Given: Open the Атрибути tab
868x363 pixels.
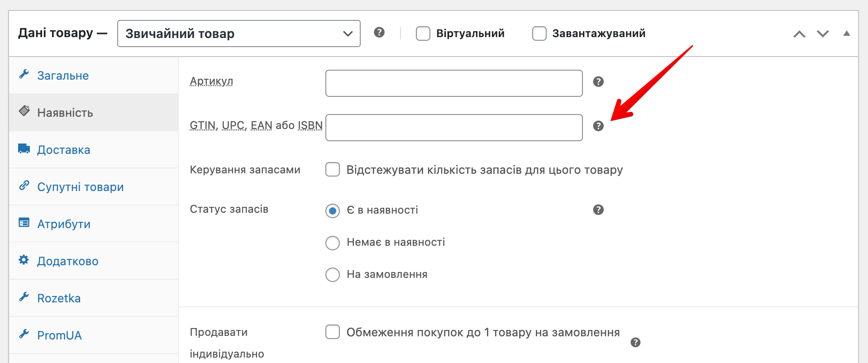Looking at the screenshot, I should pyautogui.click(x=64, y=224).
